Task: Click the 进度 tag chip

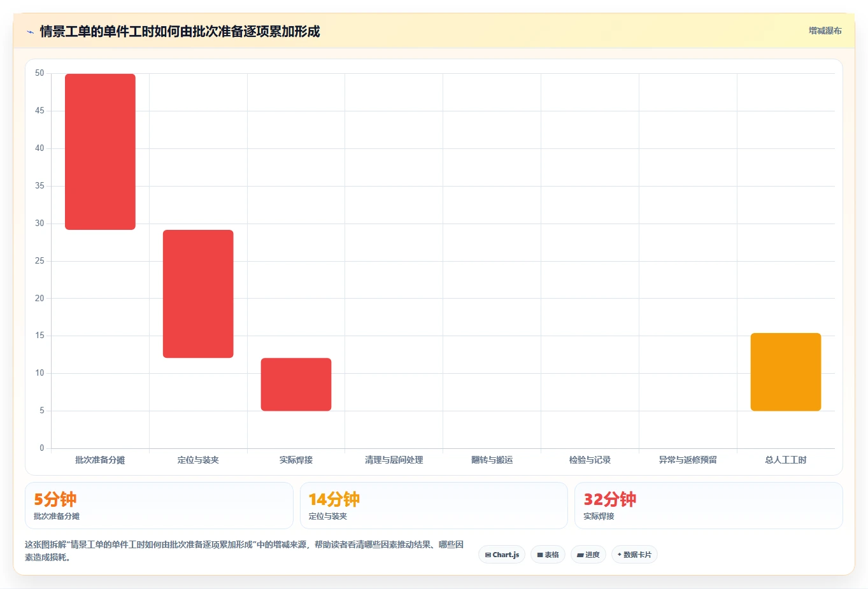Action: pyautogui.click(x=588, y=555)
